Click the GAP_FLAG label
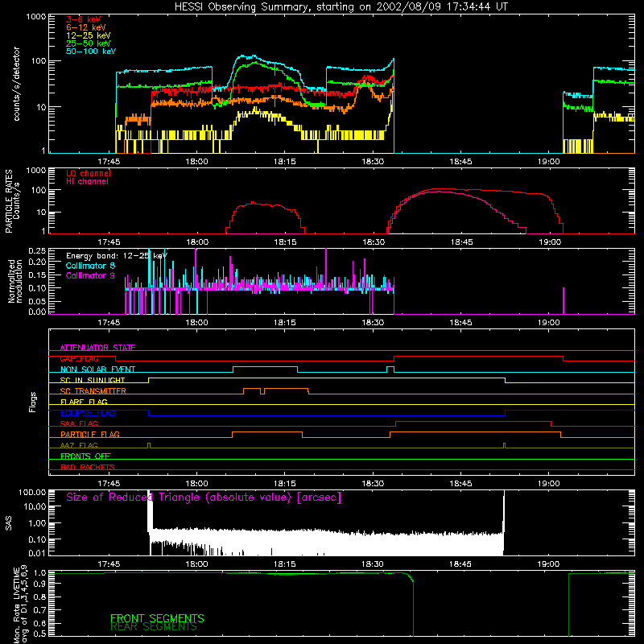The height and width of the screenshot is (644, 644). click(79, 358)
